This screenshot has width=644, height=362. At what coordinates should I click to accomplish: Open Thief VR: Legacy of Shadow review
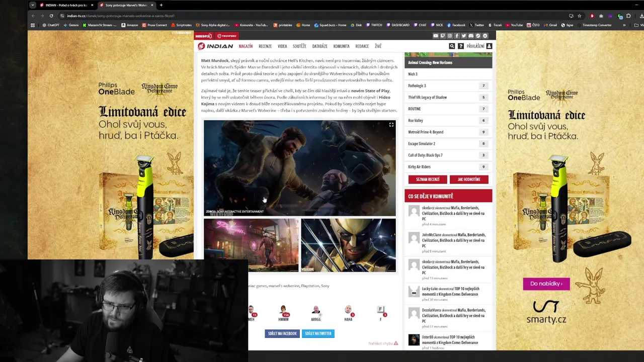(448, 97)
